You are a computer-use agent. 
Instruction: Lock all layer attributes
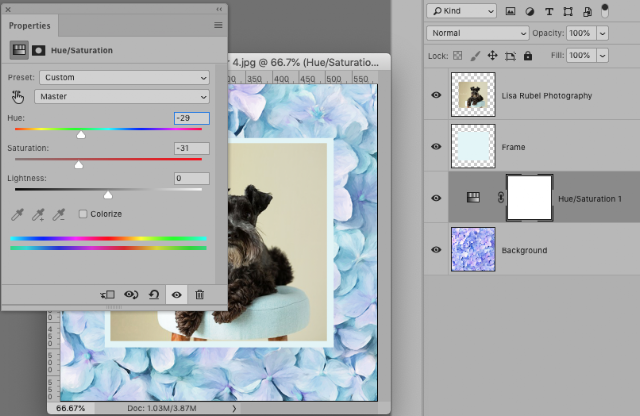(x=528, y=56)
